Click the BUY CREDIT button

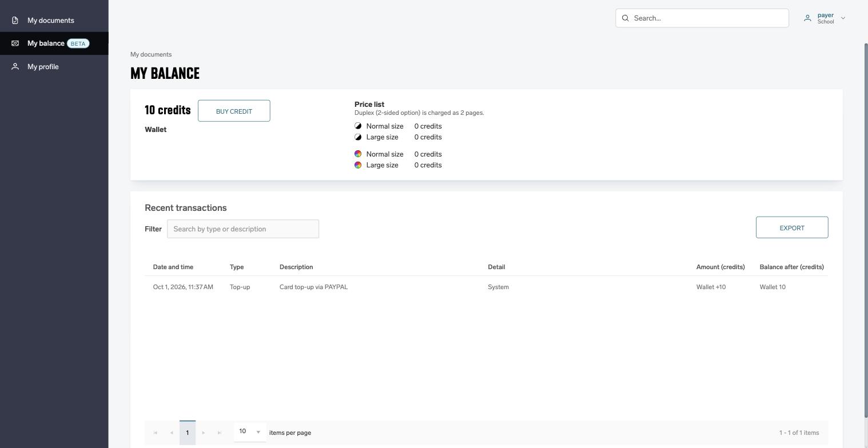coord(234,111)
